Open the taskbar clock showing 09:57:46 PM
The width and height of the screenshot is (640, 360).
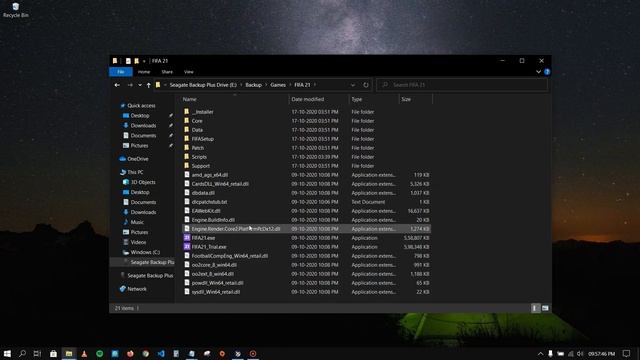click(602, 353)
